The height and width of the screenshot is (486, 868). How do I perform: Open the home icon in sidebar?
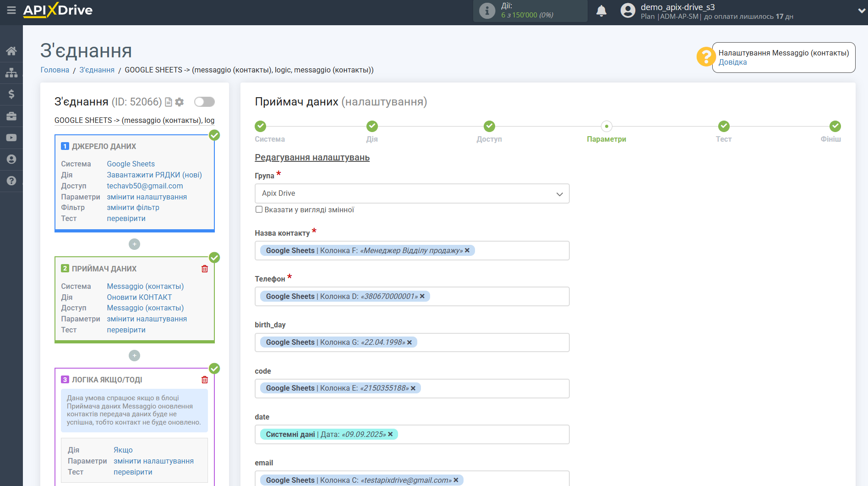[x=11, y=51]
